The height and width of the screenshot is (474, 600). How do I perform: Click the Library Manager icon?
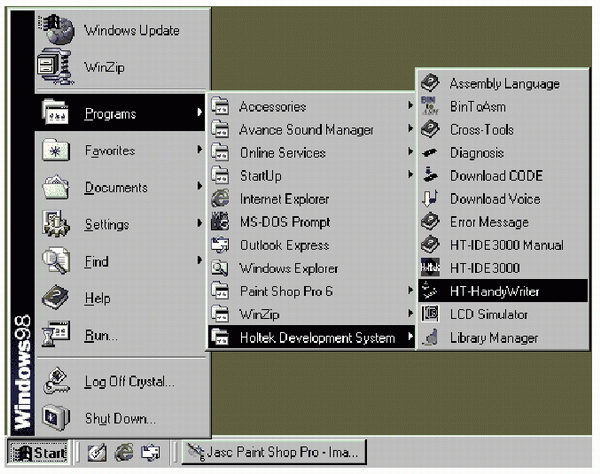[x=430, y=337]
